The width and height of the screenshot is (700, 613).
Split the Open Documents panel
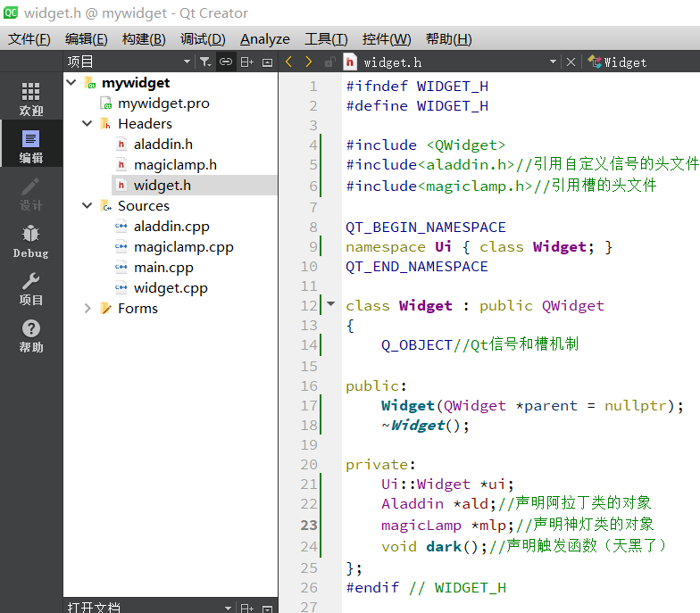pos(246,608)
